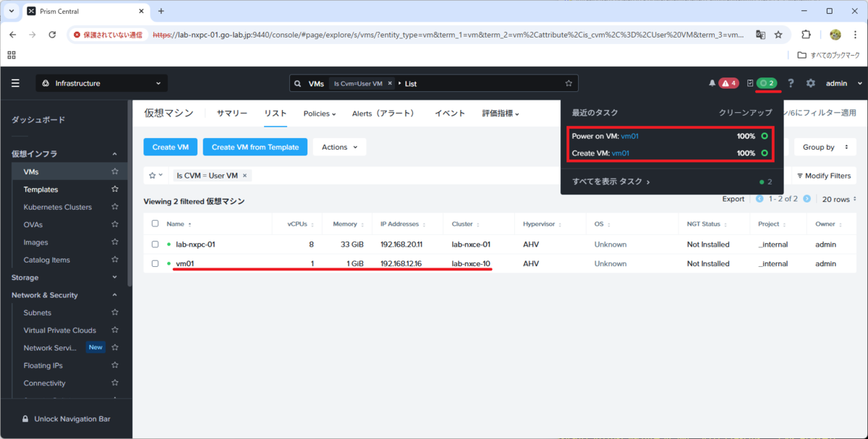Viewport: 868px width, 439px height.
Task: Favorite Virtual Private Clouds in sidebar
Action: click(x=114, y=330)
